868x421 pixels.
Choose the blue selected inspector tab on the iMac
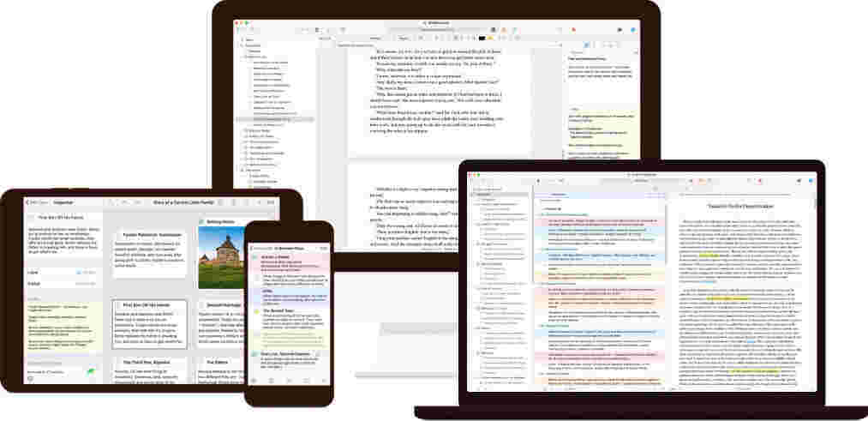[x=586, y=45]
